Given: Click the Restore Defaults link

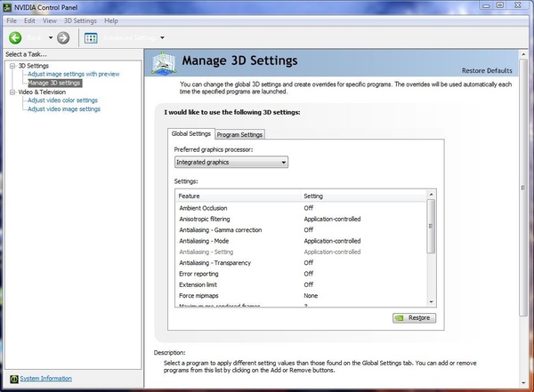Looking at the screenshot, I should point(486,70).
